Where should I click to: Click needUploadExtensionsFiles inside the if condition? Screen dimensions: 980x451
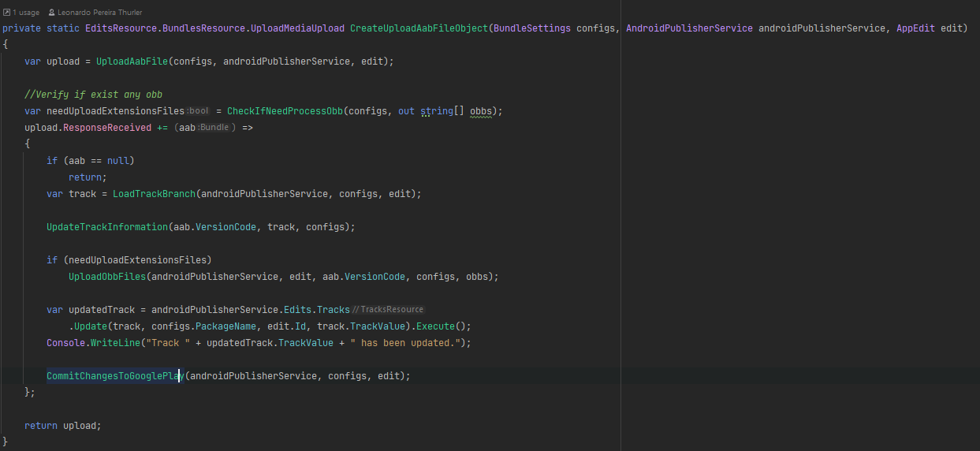[x=137, y=260]
